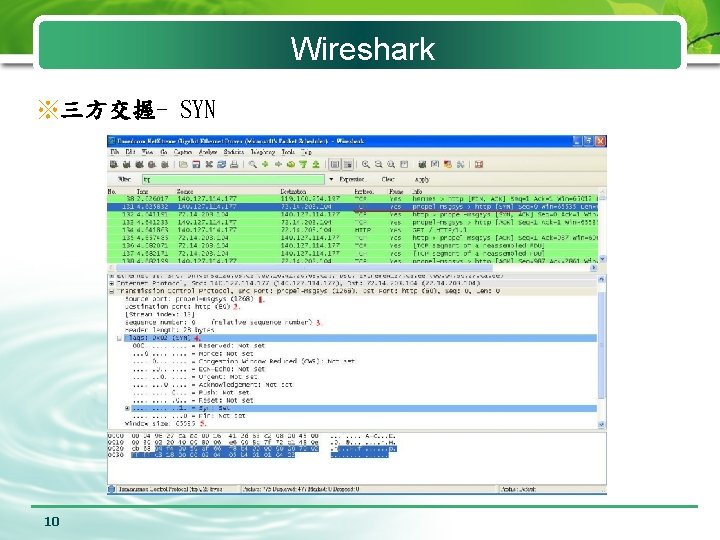Screen dimensions: 720x540
Task: Reload the capture file icon
Action: pyautogui.click(x=221, y=164)
